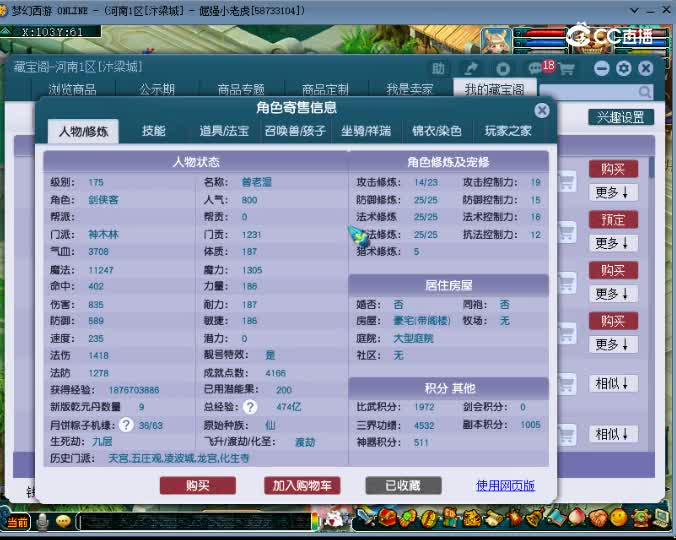Click the search magnifier icon
The image size is (676, 540).
click(645, 91)
